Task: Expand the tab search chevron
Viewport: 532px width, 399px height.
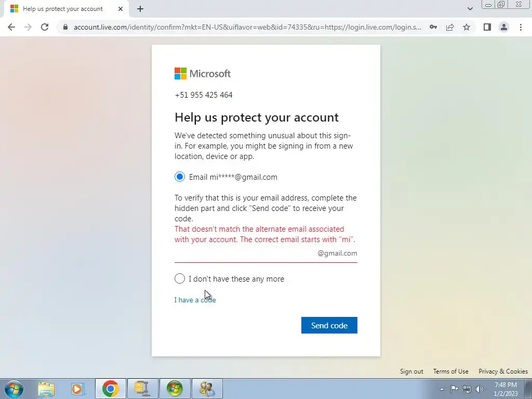Action: [x=470, y=9]
